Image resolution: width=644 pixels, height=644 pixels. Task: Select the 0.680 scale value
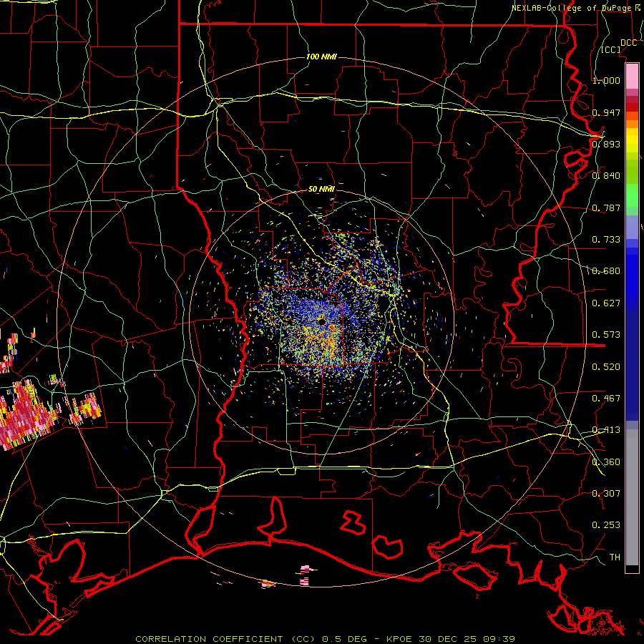click(606, 271)
